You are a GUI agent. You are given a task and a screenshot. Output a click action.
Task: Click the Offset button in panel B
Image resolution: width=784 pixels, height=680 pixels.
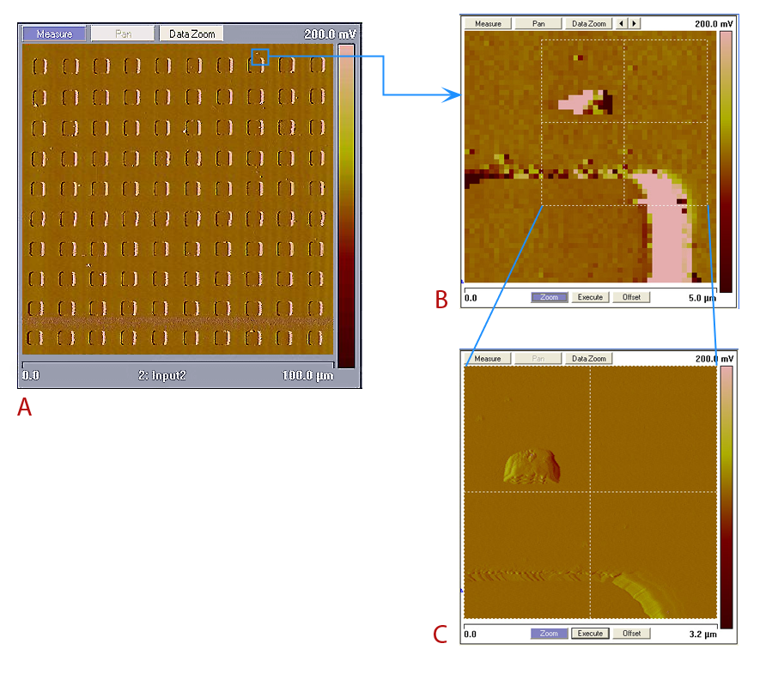coord(631,297)
